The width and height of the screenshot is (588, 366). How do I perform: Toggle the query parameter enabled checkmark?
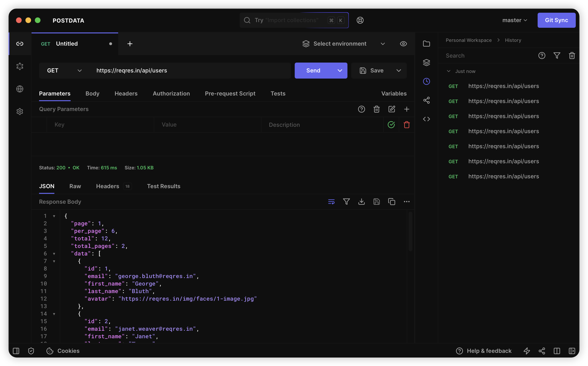click(391, 125)
